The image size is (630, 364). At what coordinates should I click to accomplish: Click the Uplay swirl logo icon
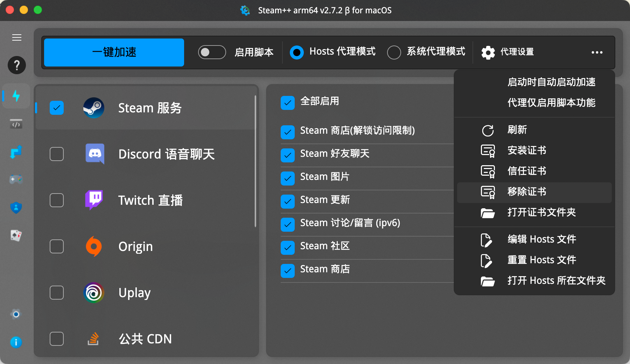[x=94, y=293]
